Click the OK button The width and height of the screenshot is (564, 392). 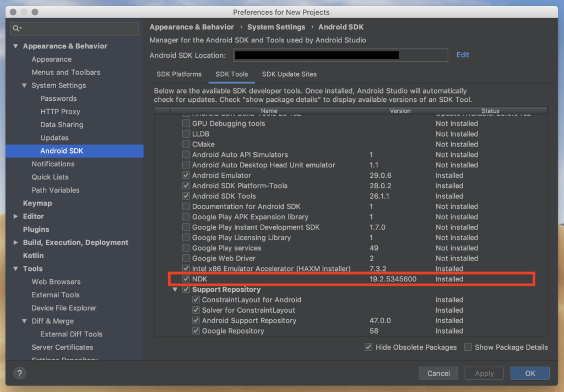point(529,373)
